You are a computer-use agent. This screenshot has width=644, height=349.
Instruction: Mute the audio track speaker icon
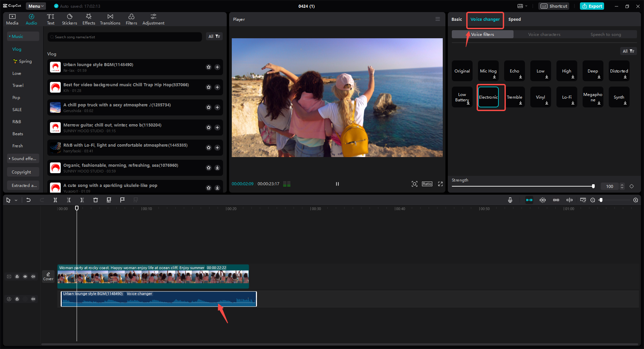coord(33,299)
